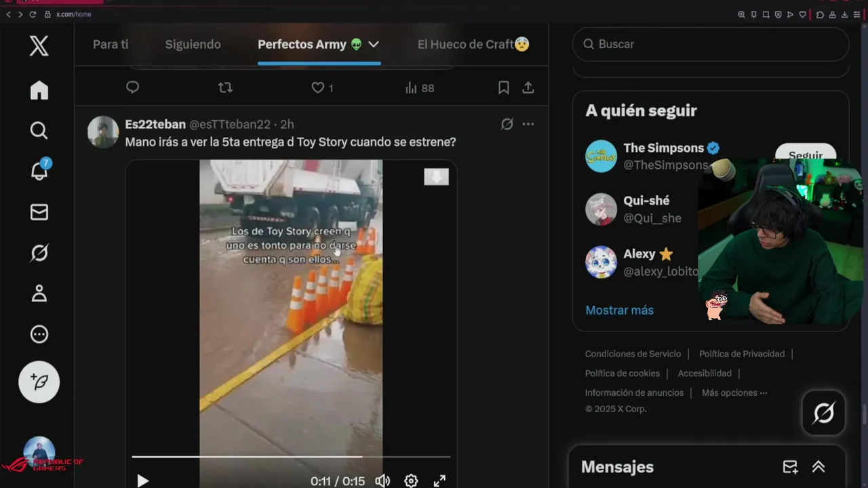Download video using the arrow overlay button
This screenshot has width=868, height=488.
coord(436,177)
